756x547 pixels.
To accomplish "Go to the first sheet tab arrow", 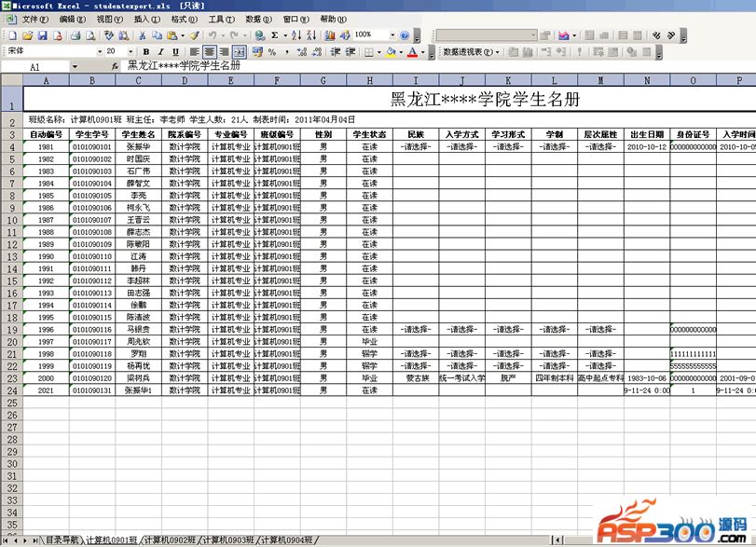I will (6, 540).
